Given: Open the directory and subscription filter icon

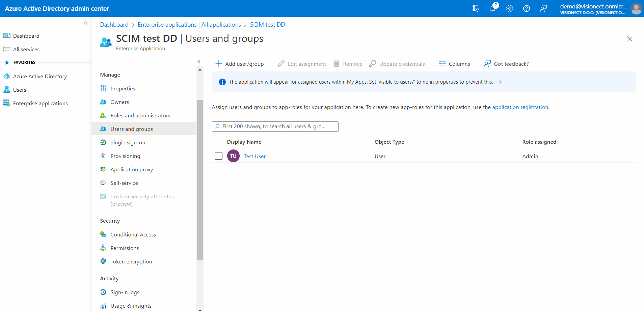Looking at the screenshot, I should [x=476, y=8].
